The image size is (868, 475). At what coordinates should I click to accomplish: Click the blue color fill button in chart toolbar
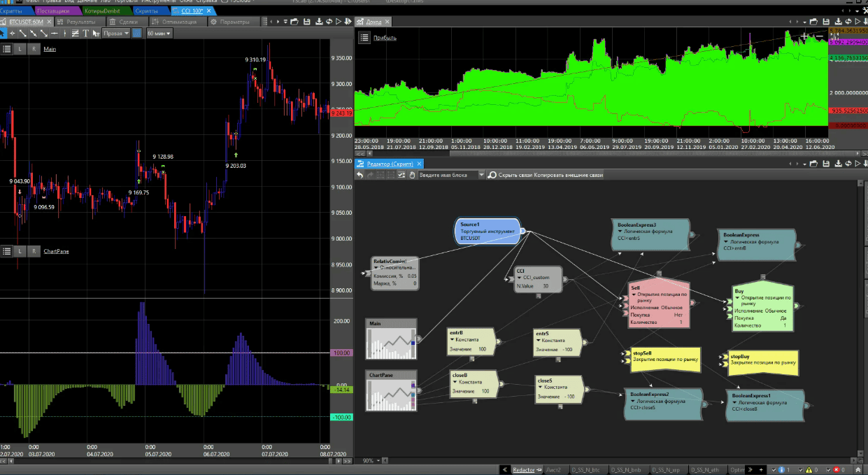pos(136,33)
